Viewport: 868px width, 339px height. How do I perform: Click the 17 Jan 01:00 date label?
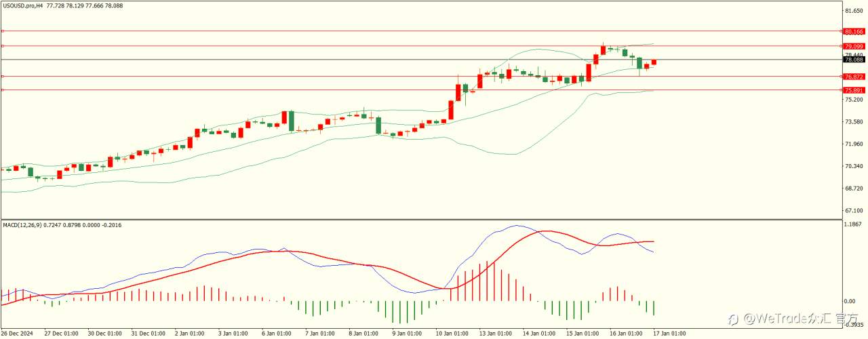[x=669, y=334]
